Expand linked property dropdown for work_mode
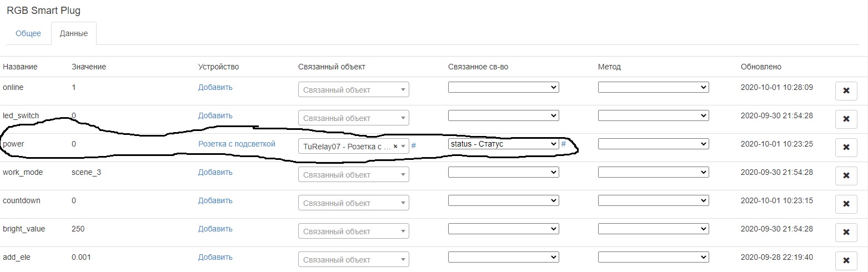868x272 pixels. click(503, 172)
